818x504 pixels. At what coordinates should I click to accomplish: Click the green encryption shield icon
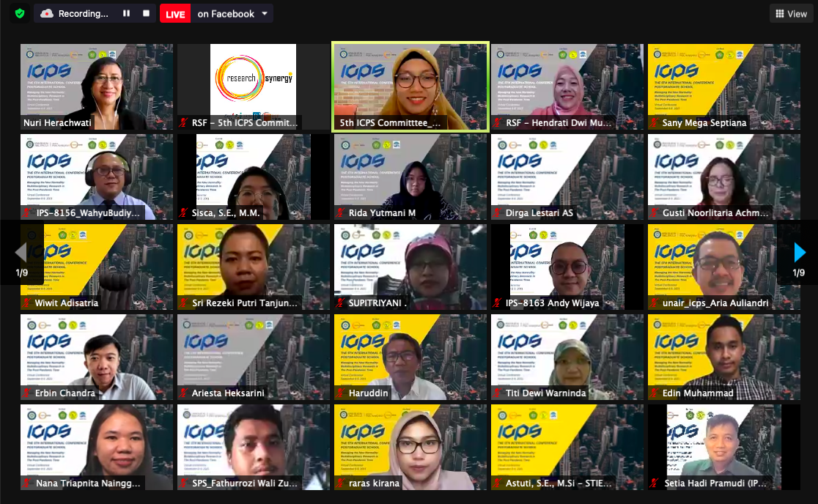coord(19,13)
